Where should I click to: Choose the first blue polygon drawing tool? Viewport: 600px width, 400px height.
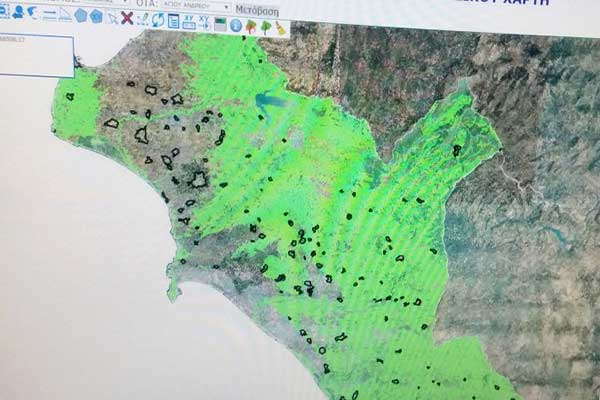(79, 15)
